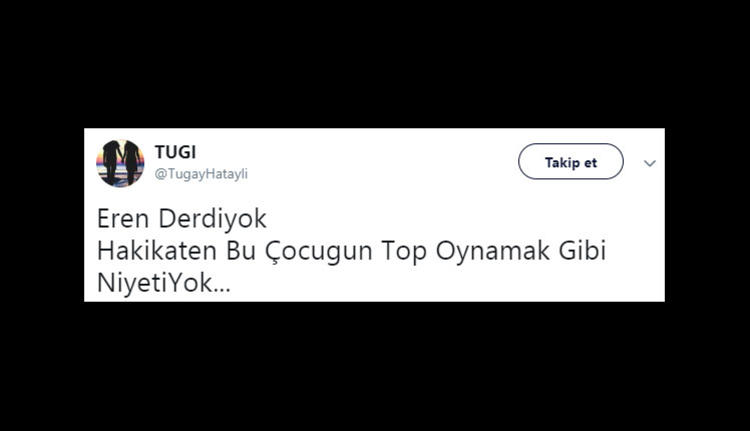Open TUGI's profile picture avatar
750x431 pixels.
click(120, 163)
